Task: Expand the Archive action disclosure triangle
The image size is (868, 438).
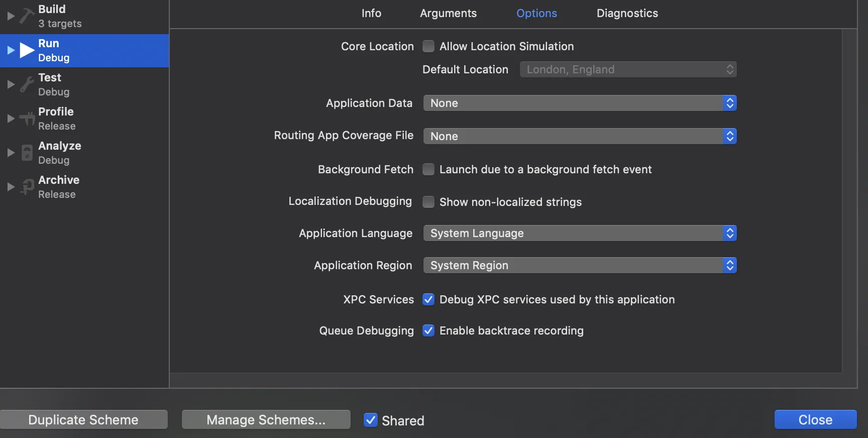Action: click(11, 187)
